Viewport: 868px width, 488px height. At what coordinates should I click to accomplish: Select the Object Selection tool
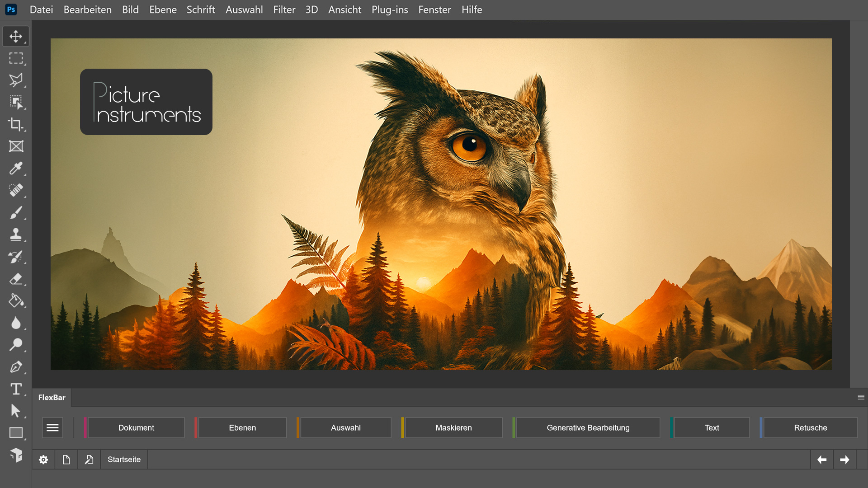point(16,102)
